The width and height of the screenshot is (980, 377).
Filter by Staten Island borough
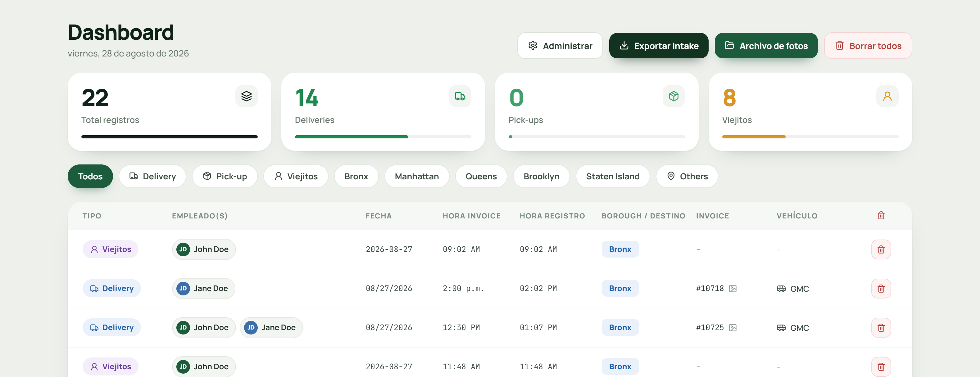(612, 176)
